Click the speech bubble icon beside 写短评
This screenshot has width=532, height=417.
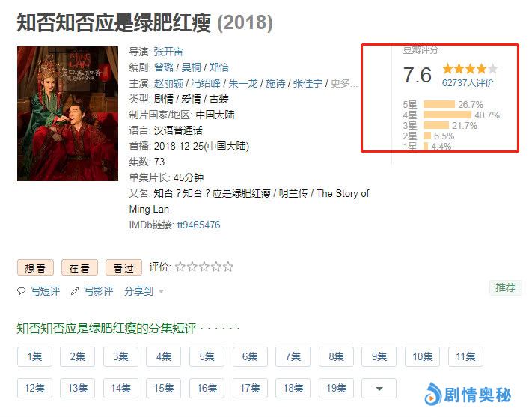coord(22,291)
